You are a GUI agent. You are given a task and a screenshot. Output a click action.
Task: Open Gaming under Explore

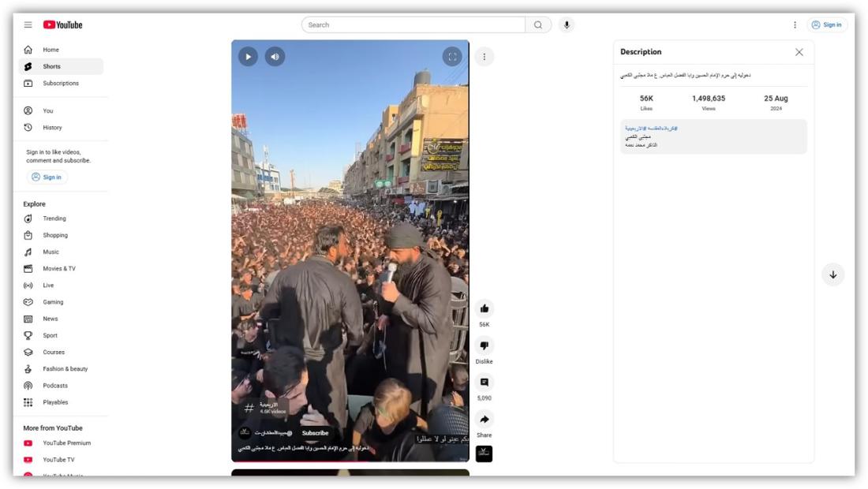[x=61, y=302]
